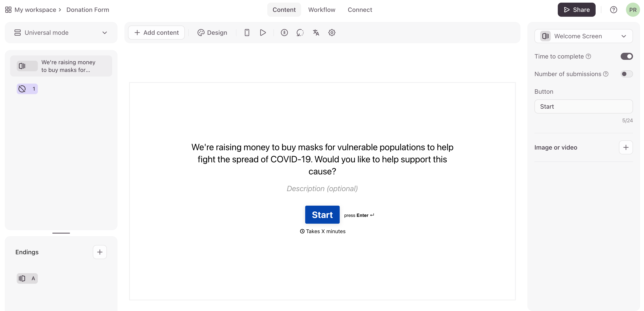Click the Button text input field
This screenshot has height=311, width=644.
[584, 106]
